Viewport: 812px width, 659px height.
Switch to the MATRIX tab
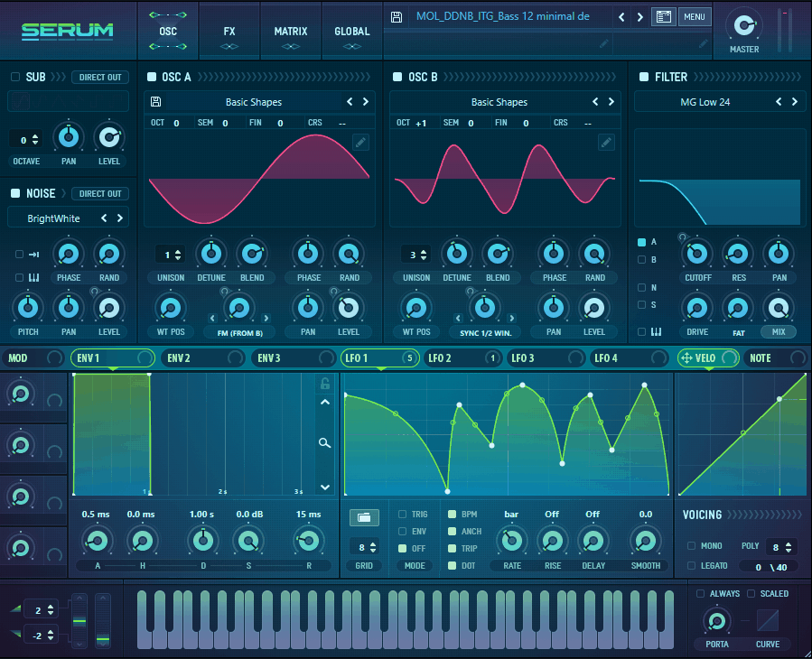[x=291, y=31]
